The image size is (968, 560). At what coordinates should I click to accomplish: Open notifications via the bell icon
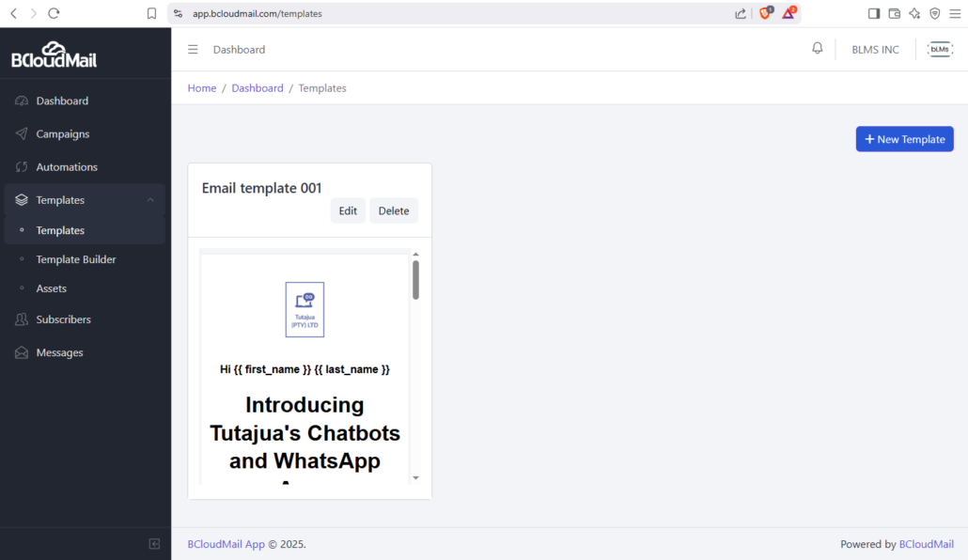[x=818, y=48]
